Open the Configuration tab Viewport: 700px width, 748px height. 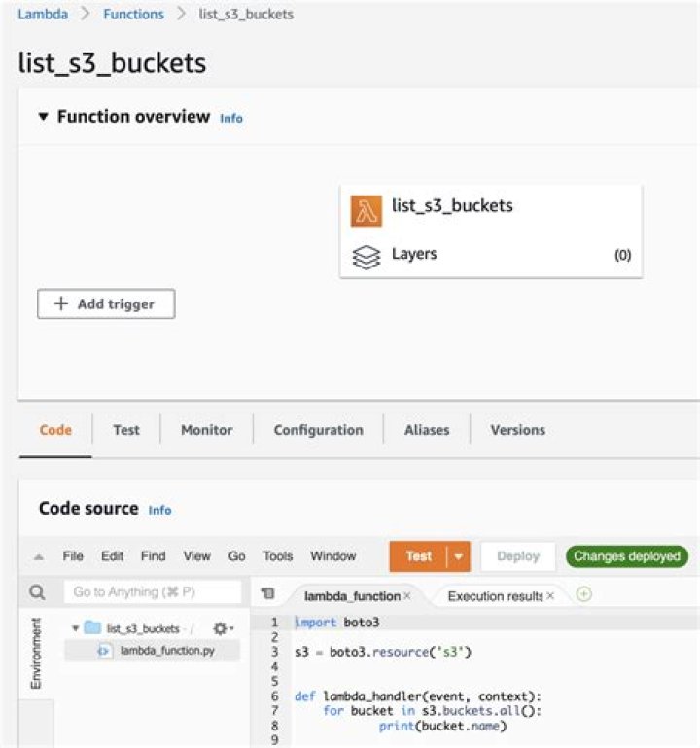pos(319,430)
